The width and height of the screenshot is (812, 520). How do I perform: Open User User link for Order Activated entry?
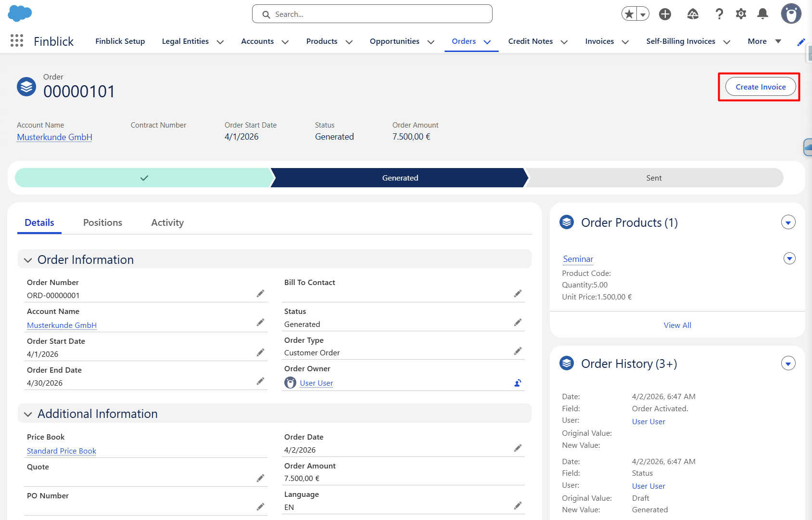coord(648,422)
